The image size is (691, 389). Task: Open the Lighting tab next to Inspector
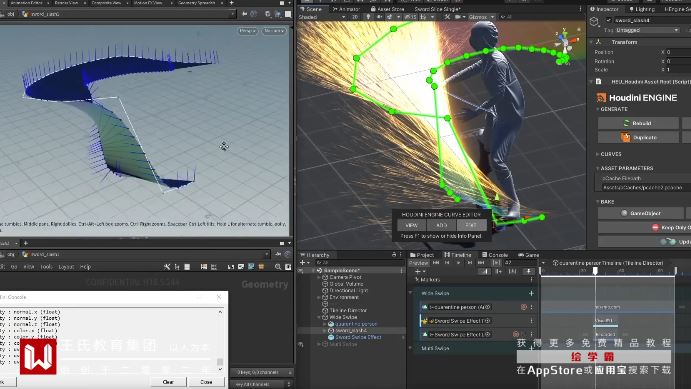pyautogui.click(x=642, y=9)
